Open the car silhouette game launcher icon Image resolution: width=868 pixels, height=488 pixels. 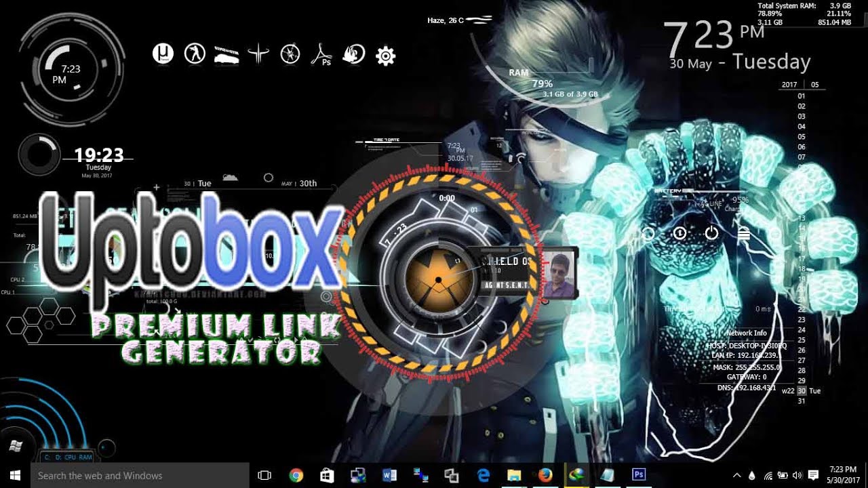pos(226,55)
